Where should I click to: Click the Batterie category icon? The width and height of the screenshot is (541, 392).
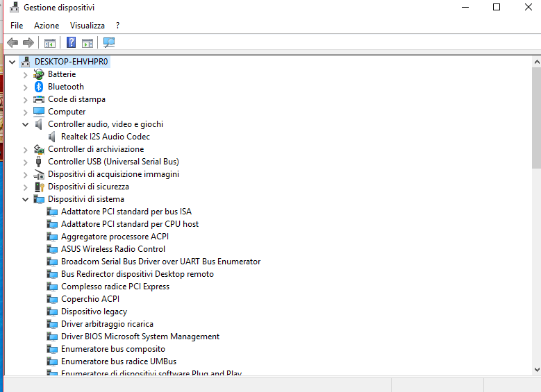[39, 74]
